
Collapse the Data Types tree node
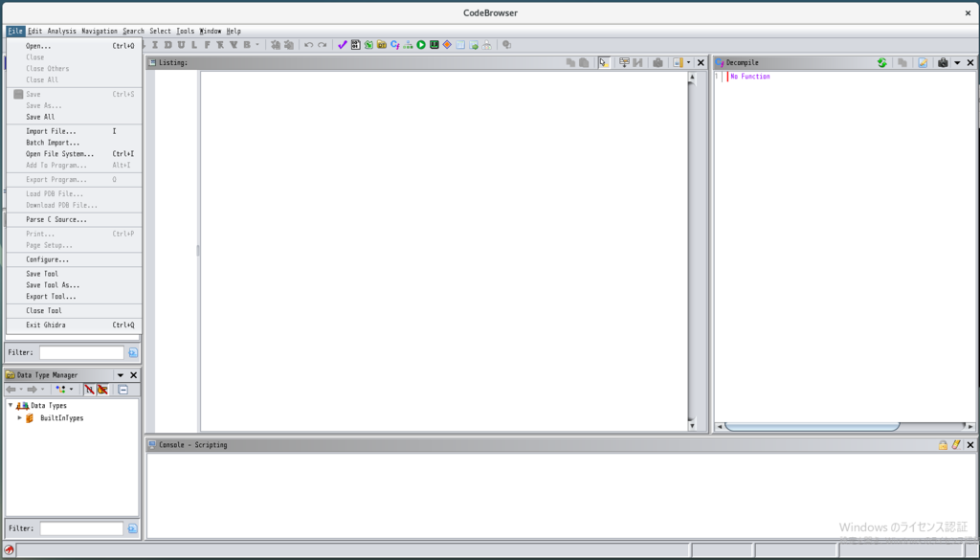click(x=11, y=405)
